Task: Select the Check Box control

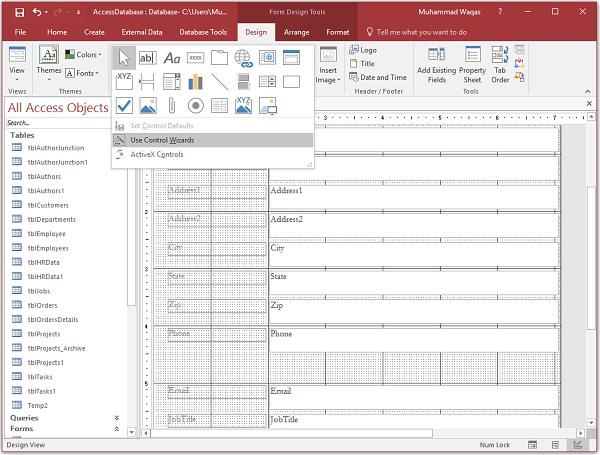Action: tap(124, 105)
